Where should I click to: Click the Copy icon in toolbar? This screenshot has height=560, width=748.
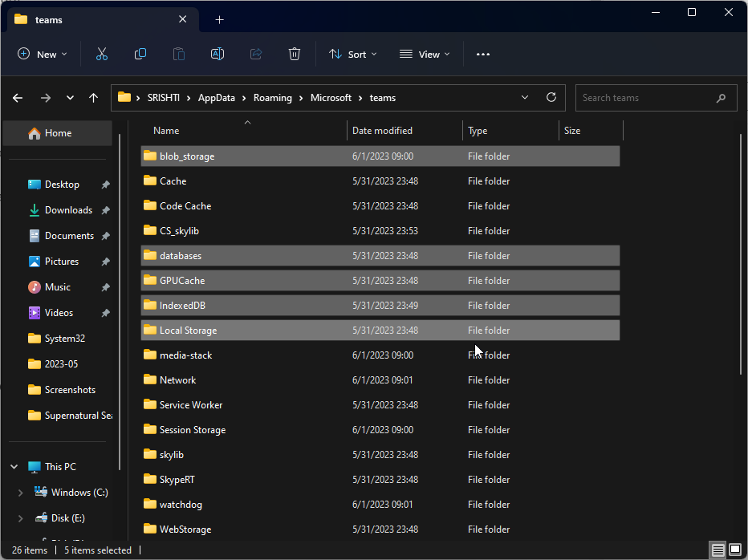coord(140,54)
